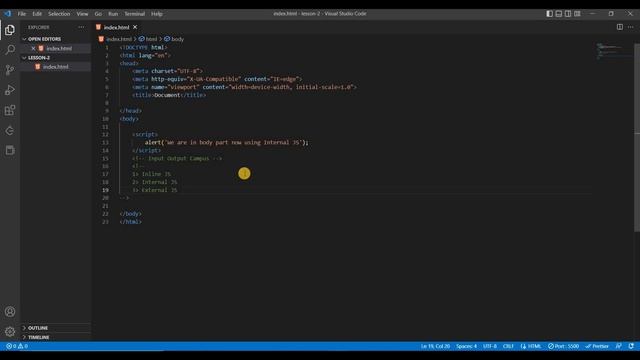Open the Source Control view

[x=10, y=70]
